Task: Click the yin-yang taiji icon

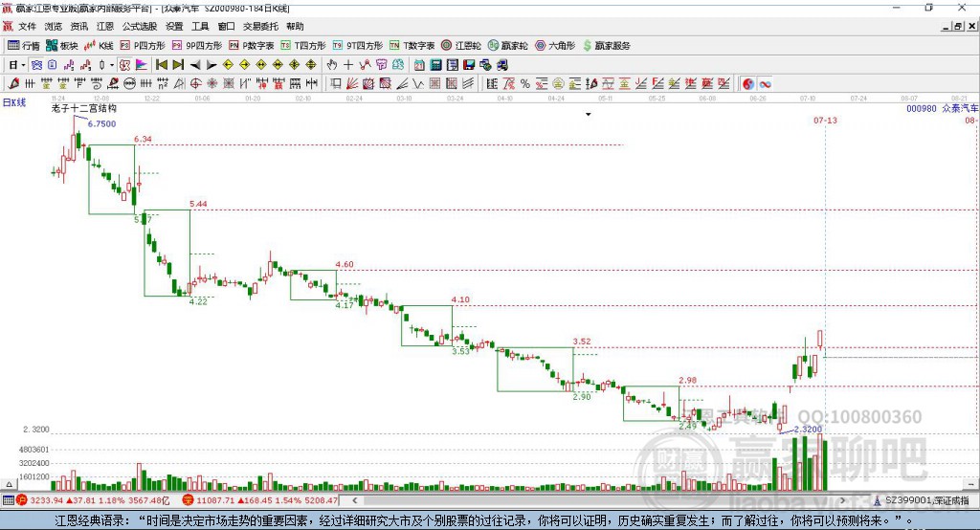Action: 748,84
